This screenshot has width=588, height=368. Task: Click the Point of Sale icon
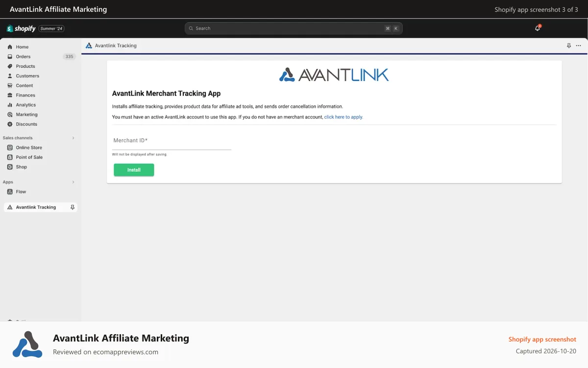click(10, 157)
